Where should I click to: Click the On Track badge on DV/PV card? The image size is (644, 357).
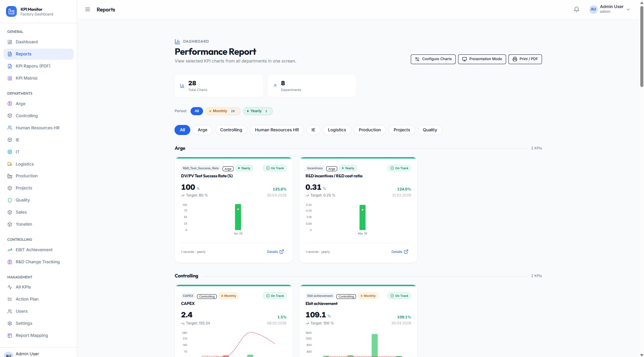(275, 168)
